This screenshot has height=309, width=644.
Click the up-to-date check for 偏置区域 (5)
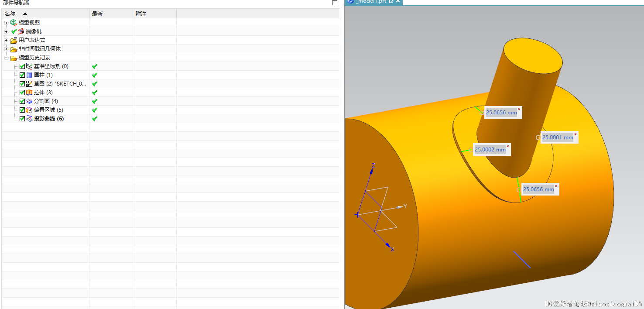(x=95, y=110)
